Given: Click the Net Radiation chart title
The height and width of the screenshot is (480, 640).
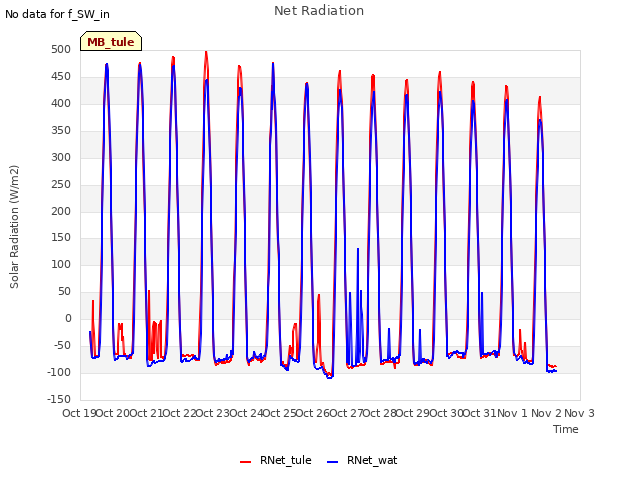Looking at the screenshot, I should click(319, 11).
